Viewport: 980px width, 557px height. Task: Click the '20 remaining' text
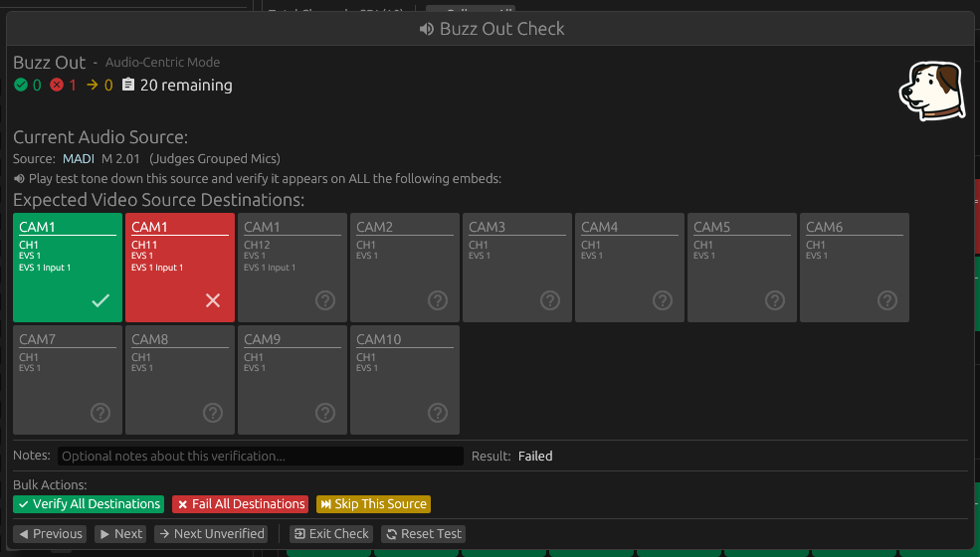coord(186,85)
